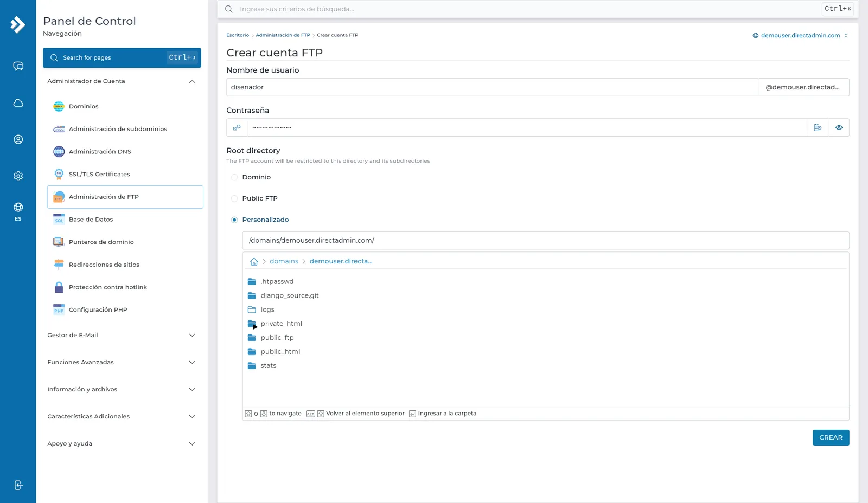Copy password using the clipboard icon

click(x=818, y=128)
